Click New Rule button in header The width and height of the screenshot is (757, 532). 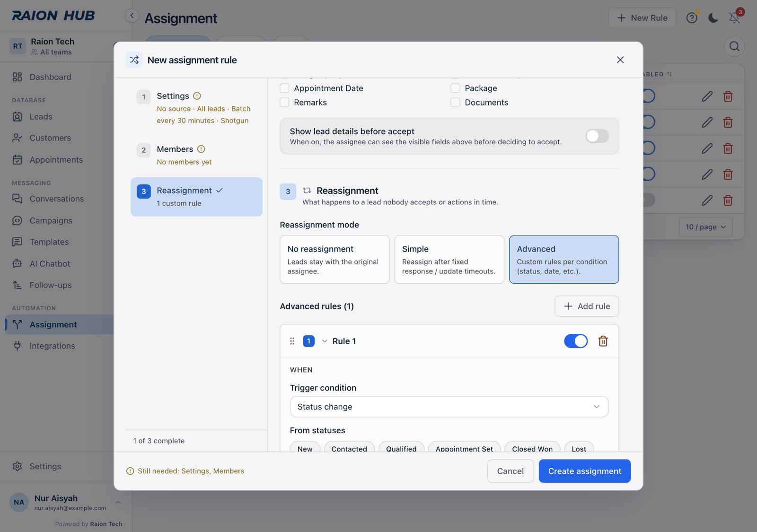pyautogui.click(x=642, y=18)
